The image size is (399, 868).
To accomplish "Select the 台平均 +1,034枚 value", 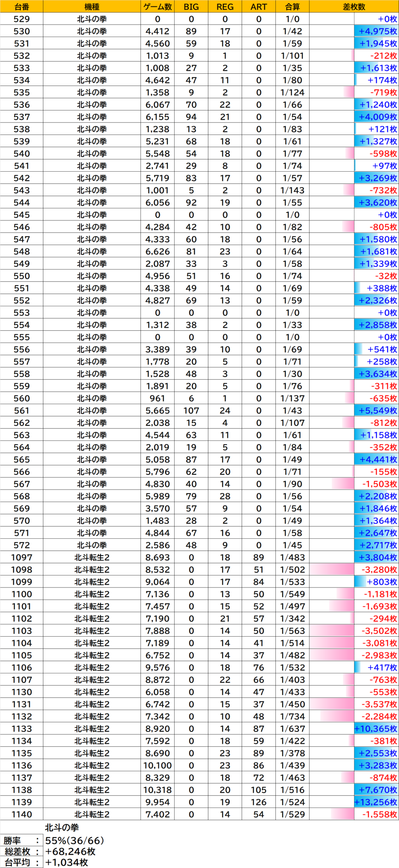I will (x=67, y=862).
